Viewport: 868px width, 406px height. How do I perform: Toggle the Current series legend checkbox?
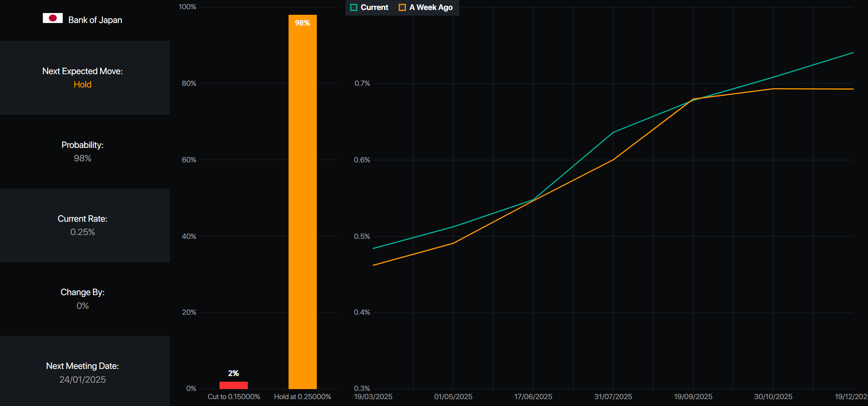pos(354,8)
